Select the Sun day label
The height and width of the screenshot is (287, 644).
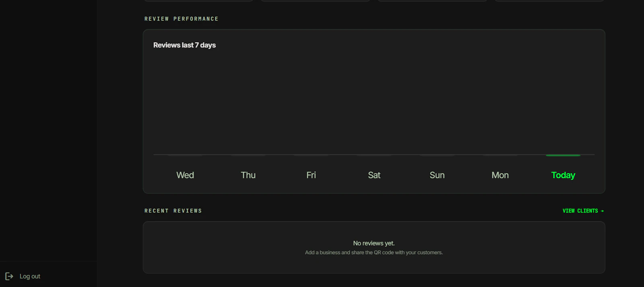437,175
